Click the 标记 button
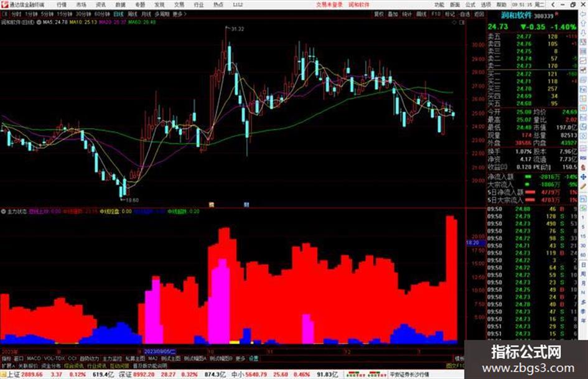The width and height of the screenshot is (588, 379). click(x=450, y=14)
